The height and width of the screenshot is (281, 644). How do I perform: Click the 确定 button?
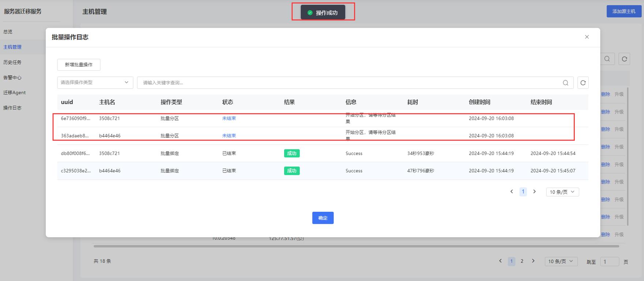click(x=323, y=218)
